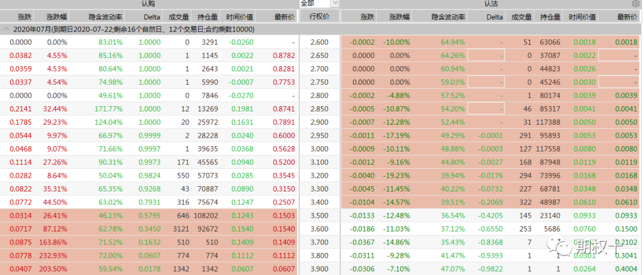
Task: Click call latest price 0.1503
Action: (x=283, y=215)
